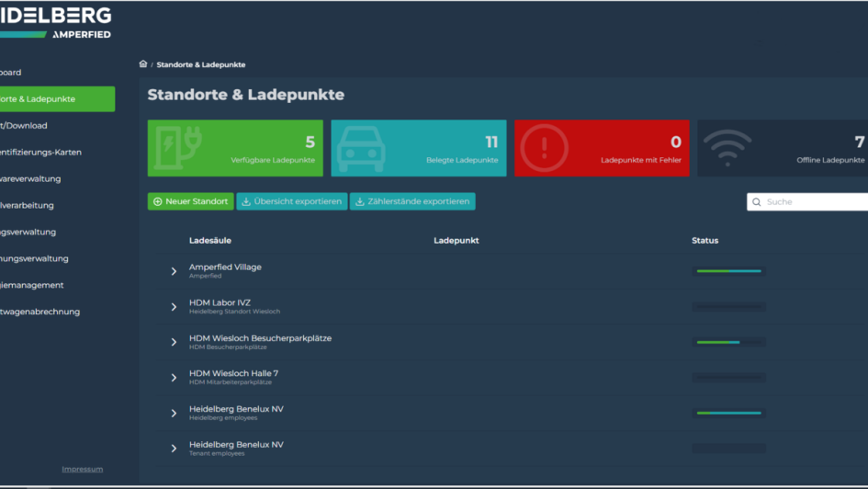This screenshot has height=489, width=868.
Task: Click the plus icon in Neuer Standort
Action: point(158,201)
